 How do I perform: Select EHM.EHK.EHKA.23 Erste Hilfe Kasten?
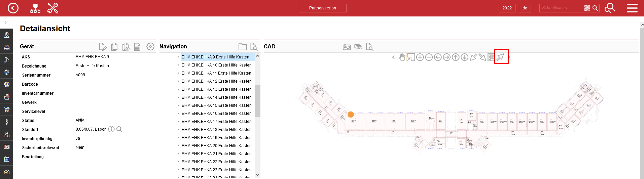[216, 170]
